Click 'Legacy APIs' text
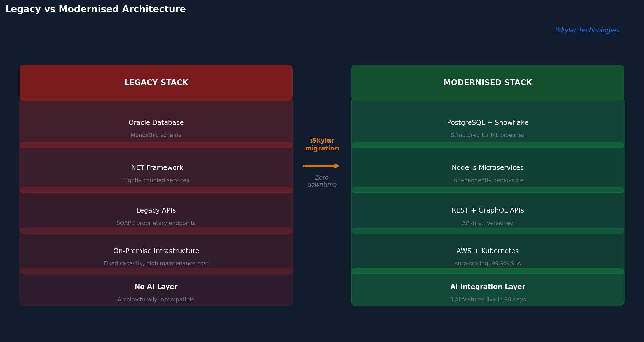The width and height of the screenshot is (644, 342). coord(156,210)
